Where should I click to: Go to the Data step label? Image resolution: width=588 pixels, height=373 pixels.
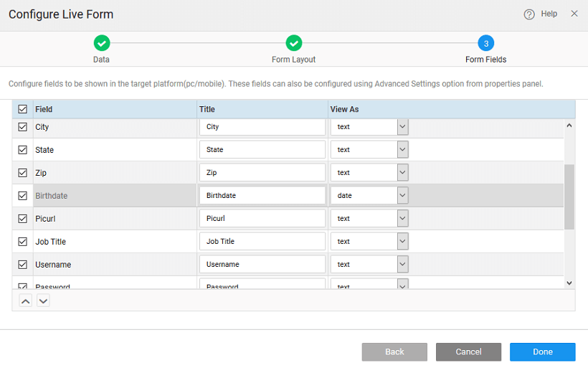[102, 60]
